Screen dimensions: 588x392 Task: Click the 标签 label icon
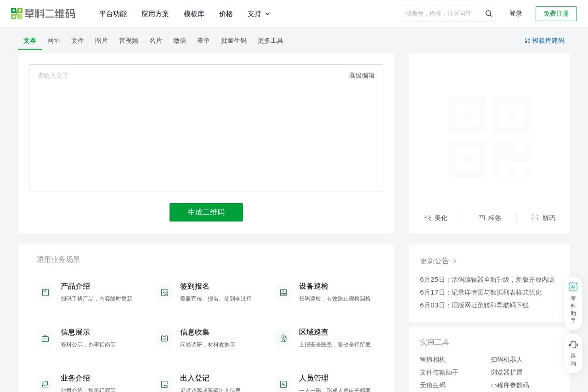pyautogui.click(x=481, y=218)
